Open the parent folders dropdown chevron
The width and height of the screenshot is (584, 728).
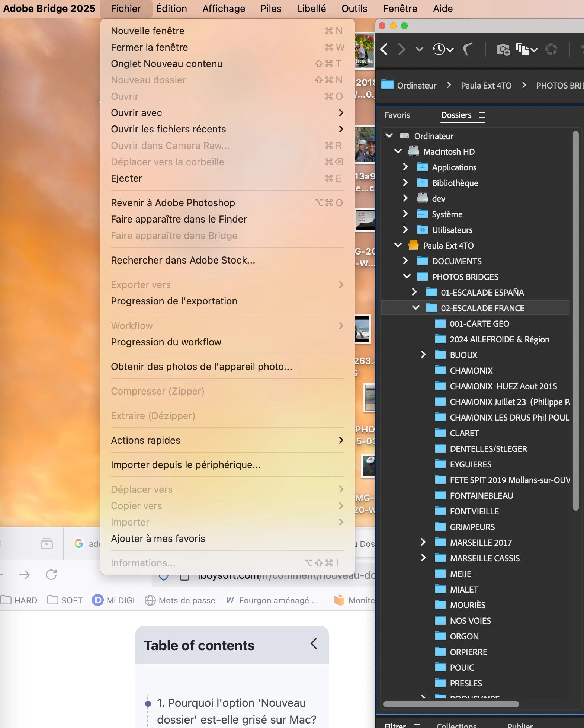420,49
